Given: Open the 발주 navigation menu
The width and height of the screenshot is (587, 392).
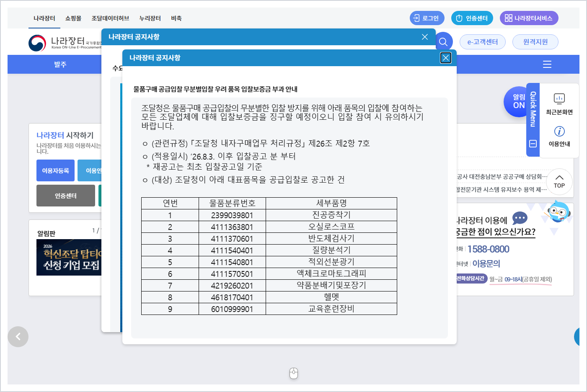Looking at the screenshot, I should [60, 64].
